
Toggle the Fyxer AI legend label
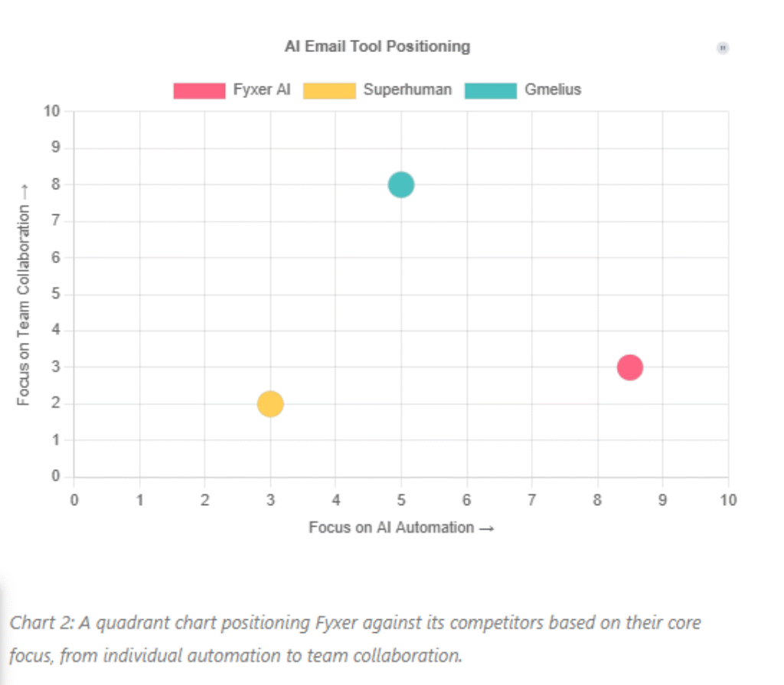coord(262,90)
